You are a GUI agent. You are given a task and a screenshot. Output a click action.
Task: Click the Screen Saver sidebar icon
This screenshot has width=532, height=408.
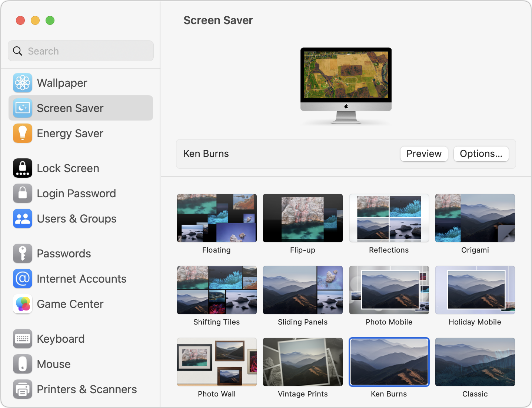(x=23, y=108)
